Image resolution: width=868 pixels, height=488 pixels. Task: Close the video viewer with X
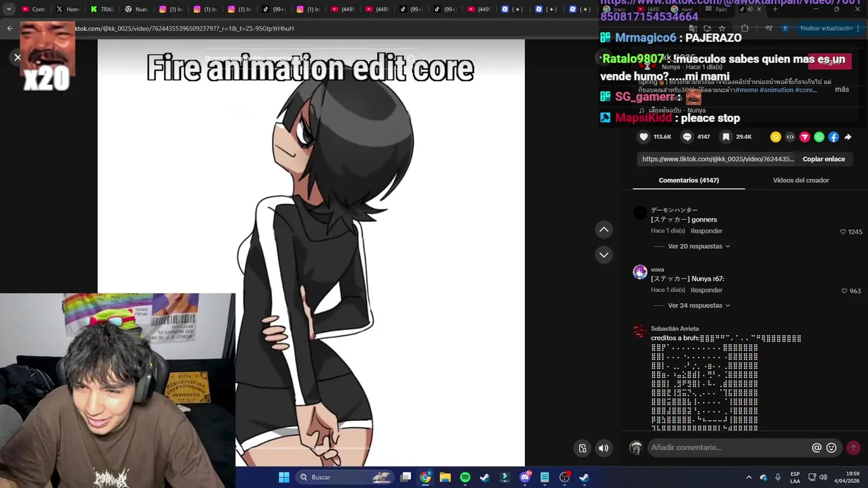(x=18, y=58)
